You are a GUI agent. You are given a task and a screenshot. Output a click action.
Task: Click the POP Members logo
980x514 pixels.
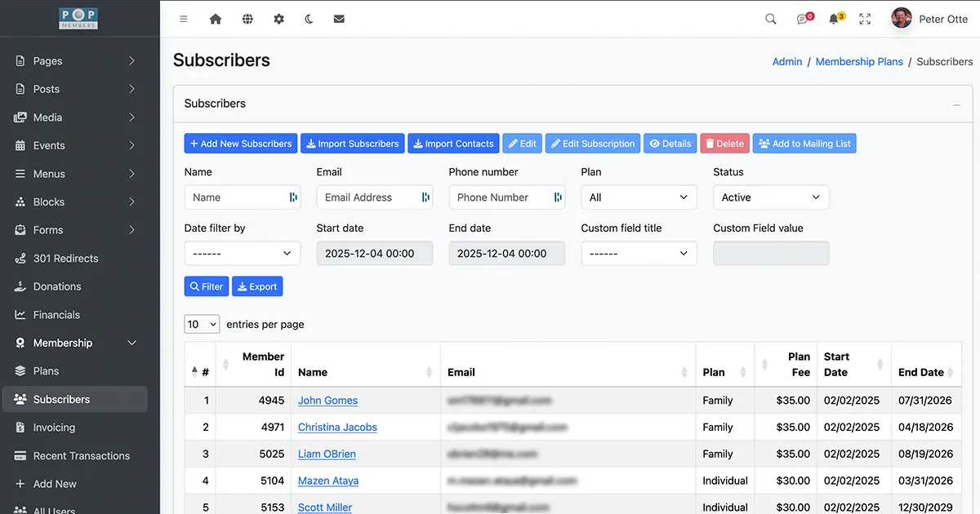coord(78,19)
